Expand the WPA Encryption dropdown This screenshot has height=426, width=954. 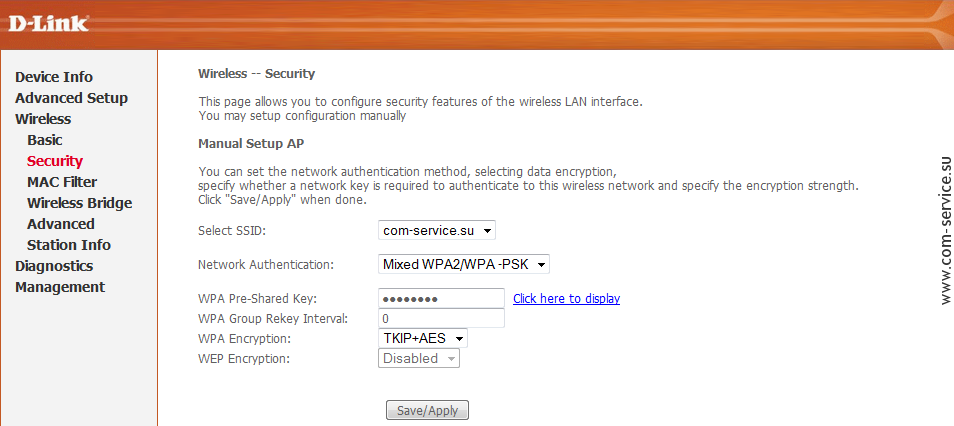423,338
